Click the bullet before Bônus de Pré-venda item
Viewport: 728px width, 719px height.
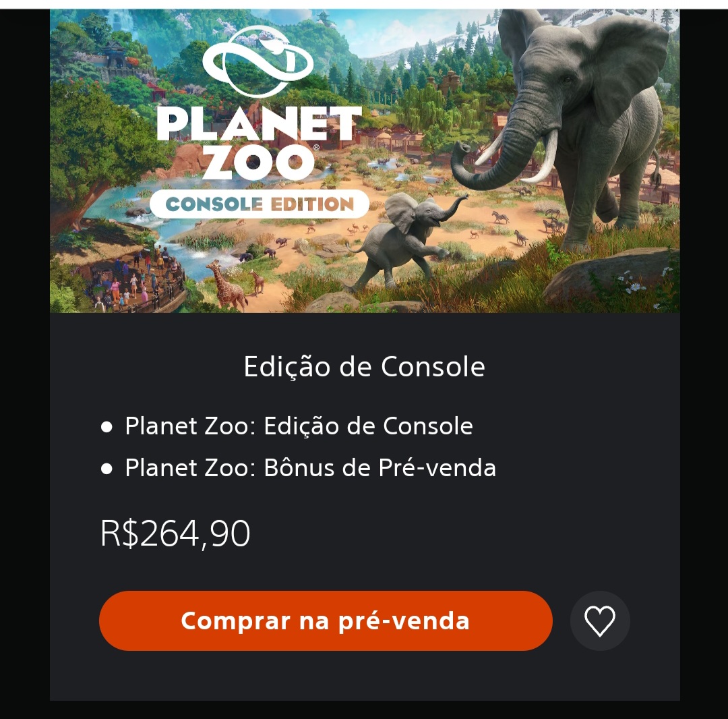coord(107,469)
